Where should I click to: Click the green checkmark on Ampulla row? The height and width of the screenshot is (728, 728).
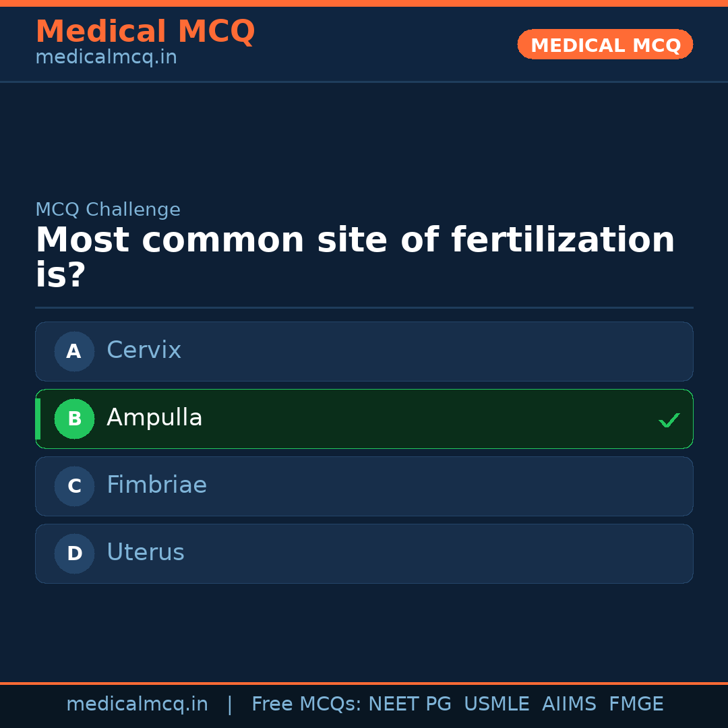669,420
